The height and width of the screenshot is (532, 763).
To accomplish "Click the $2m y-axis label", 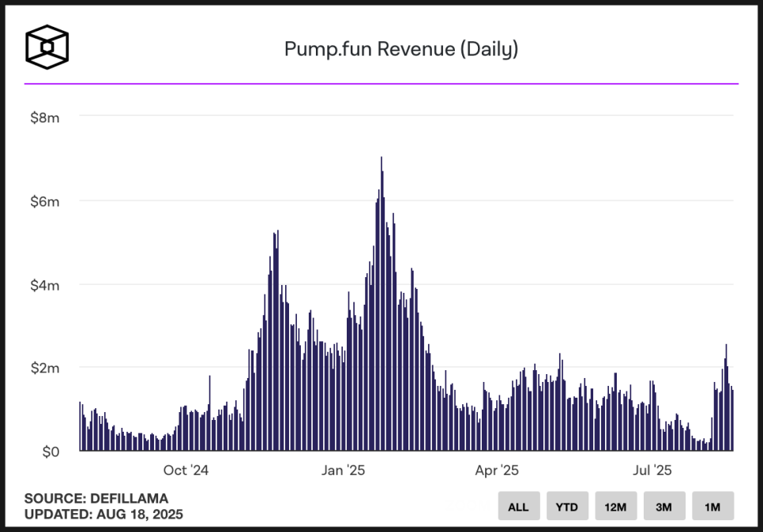I will pos(45,368).
